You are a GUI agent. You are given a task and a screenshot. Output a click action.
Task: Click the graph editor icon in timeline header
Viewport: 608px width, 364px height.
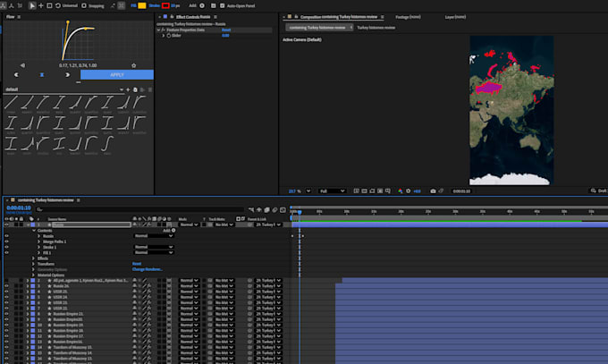click(283, 210)
